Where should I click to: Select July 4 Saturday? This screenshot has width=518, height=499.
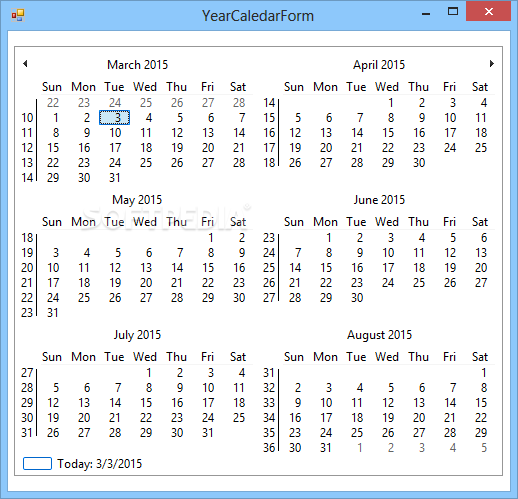pos(242,373)
